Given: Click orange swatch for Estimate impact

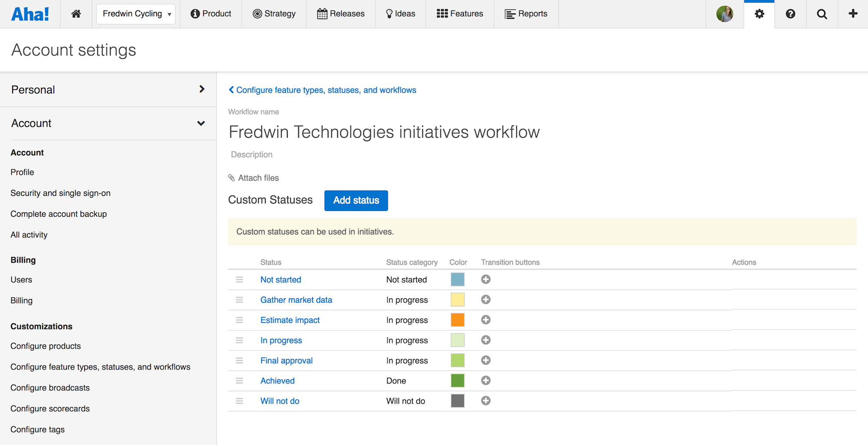Looking at the screenshot, I should click(457, 320).
